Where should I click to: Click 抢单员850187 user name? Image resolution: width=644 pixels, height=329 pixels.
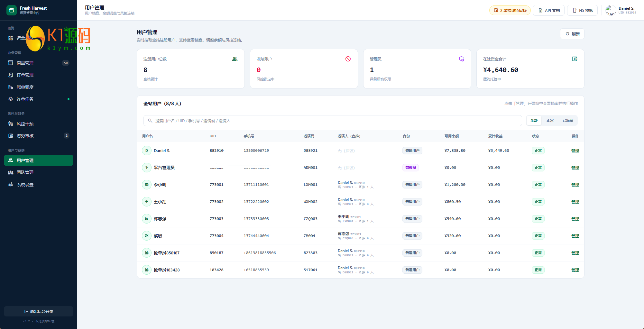click(x=167, y=253)
